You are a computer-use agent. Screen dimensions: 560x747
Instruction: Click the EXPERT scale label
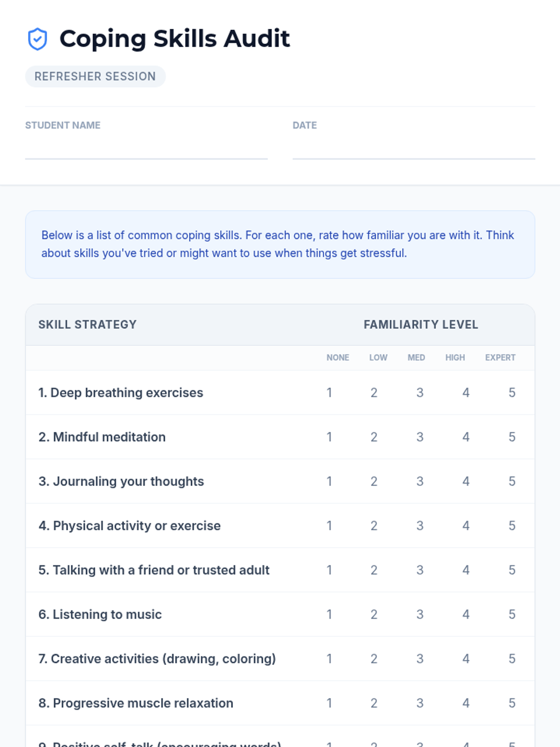point(500,358)
